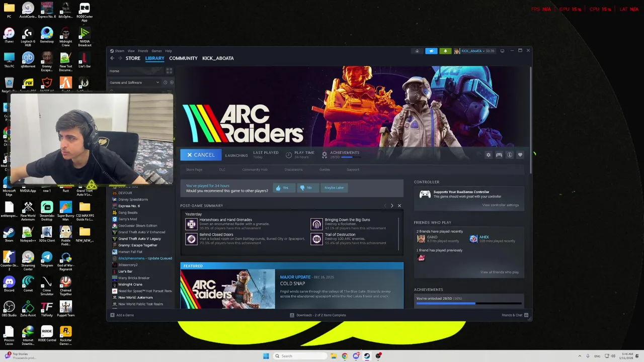Click Add a Game at bottom left

(122, 315)
